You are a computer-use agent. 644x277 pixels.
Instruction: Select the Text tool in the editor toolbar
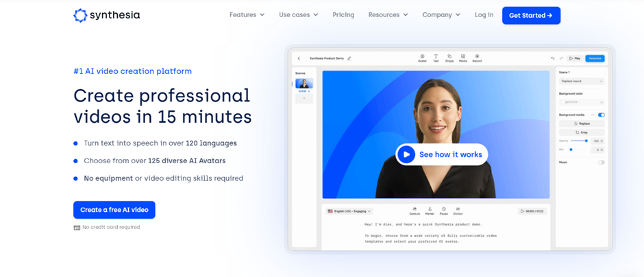436,58
